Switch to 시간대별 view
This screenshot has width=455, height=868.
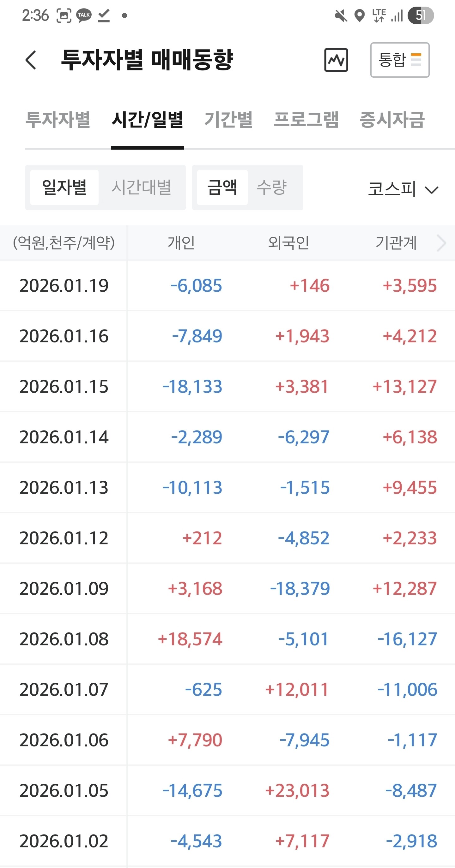click(141, 187)
